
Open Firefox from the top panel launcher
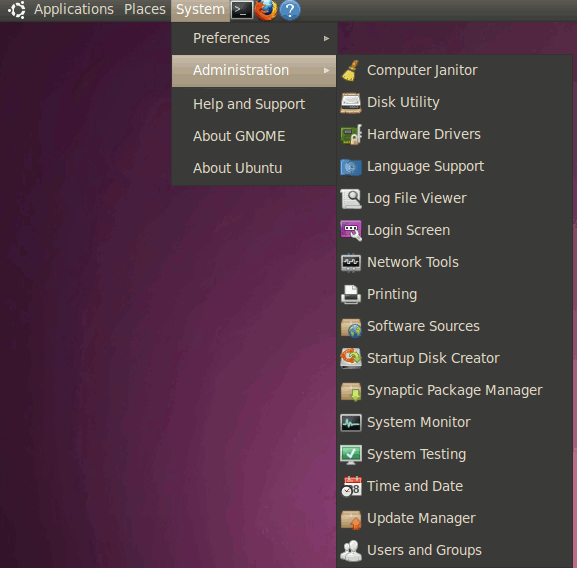(266, 10)
